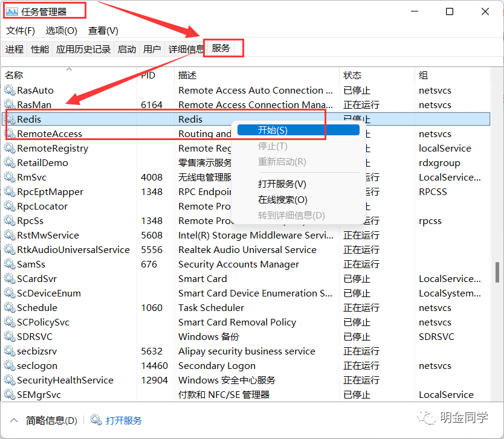504x439 pixels.
Task: Click the RasAuto service icon
Action: point(11,90)
